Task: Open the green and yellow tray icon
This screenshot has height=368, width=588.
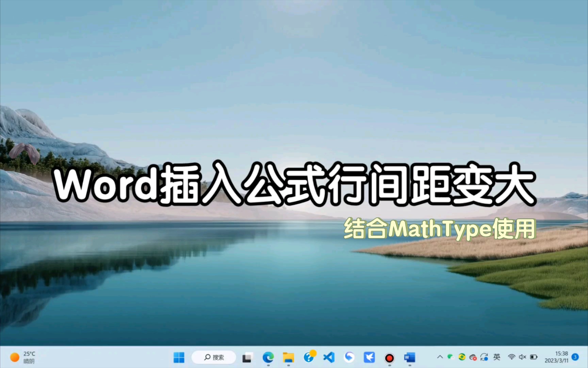Action: point(462,357)
